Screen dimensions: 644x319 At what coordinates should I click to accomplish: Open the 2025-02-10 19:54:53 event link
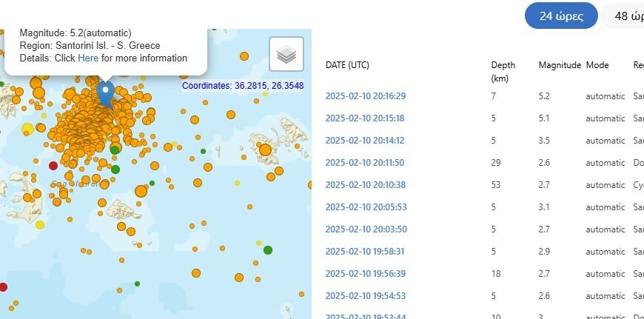[366, 295]
